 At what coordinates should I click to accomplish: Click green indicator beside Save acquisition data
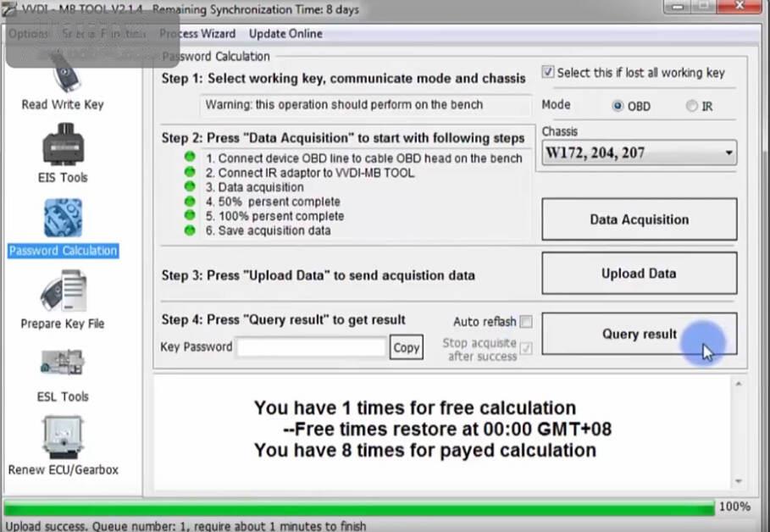(190, 230)
